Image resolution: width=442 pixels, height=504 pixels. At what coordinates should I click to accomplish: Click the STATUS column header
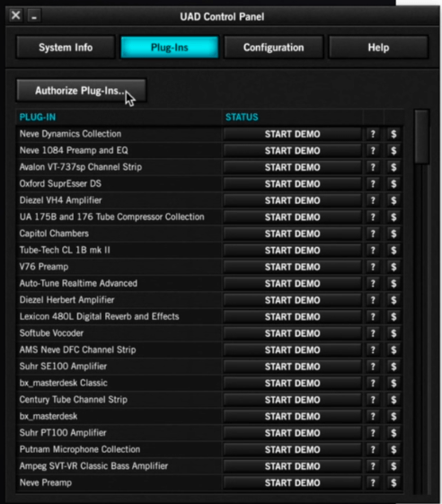(x=242, y=117)
